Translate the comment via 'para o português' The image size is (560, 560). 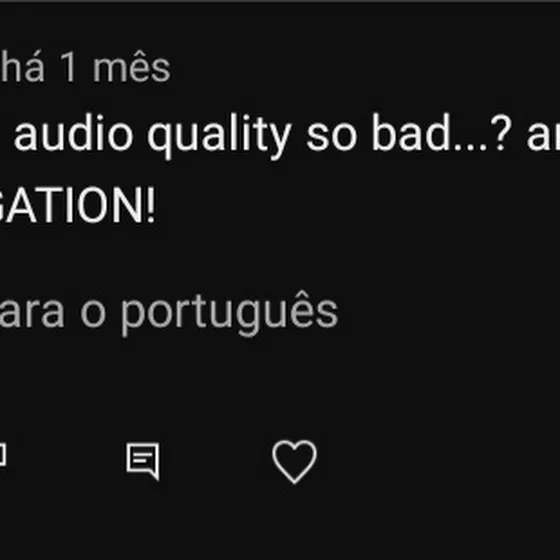[169, 313]
